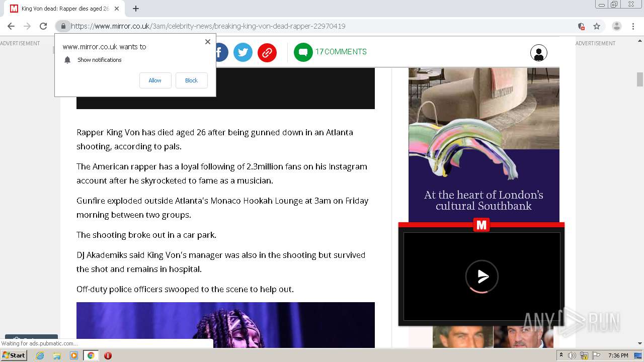
Task: Open Windows Explorer folder in taskbar
Action: [57, 355]
